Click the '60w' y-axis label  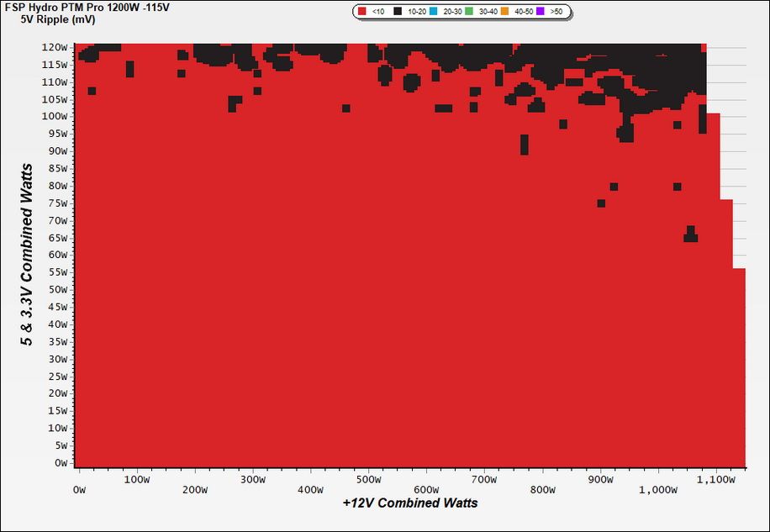[x=57, y=255]
